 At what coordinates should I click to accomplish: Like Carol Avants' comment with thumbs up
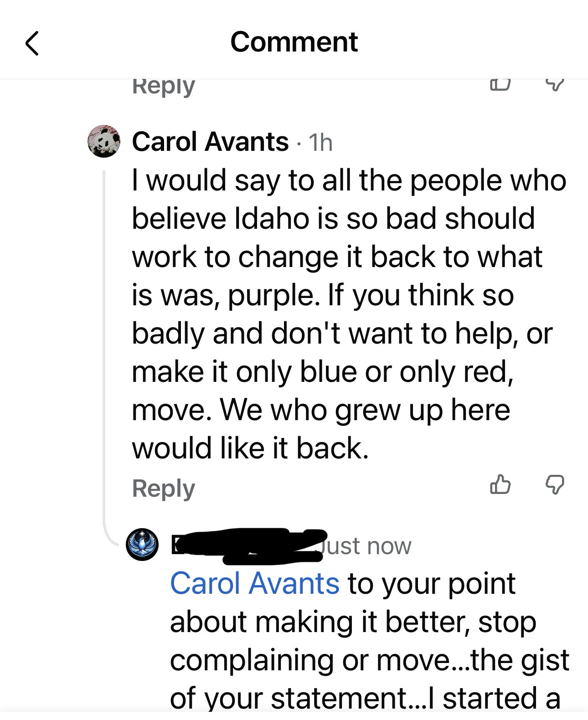point(500,484)
